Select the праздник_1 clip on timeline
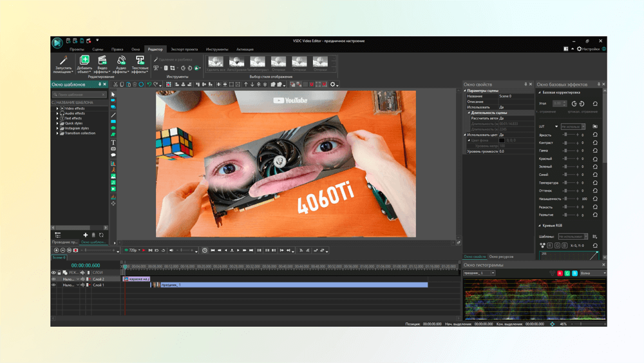Viewport: 644px width, 363px height. [290, 285]
